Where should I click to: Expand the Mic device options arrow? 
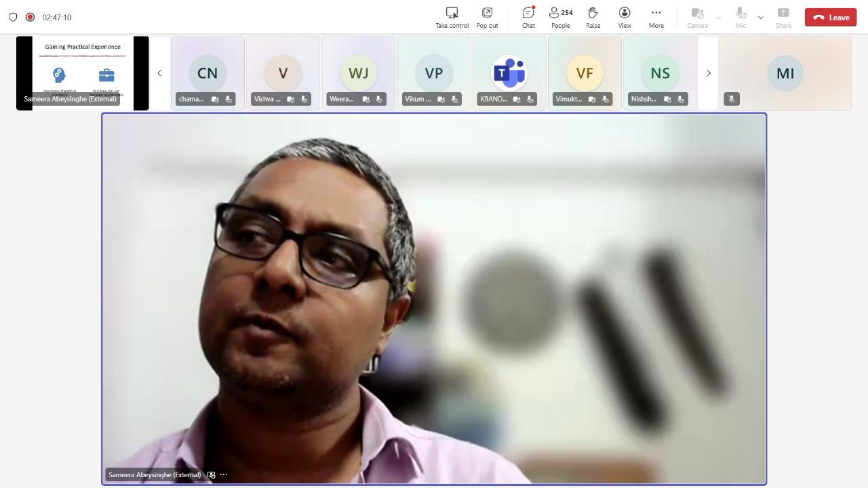760,18
